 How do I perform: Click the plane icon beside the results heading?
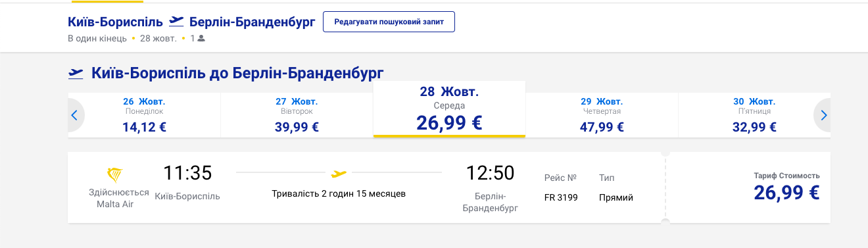pyautogui.click(x=76, y=73)
